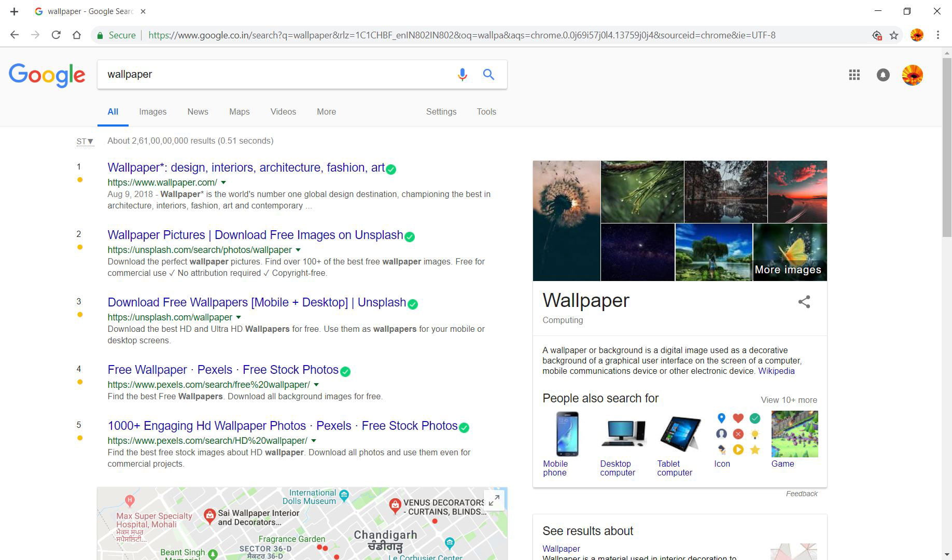The height and width of the screenshot is (560, 952).
Task: Switch to the Videos tab
Action: [283, 112]
